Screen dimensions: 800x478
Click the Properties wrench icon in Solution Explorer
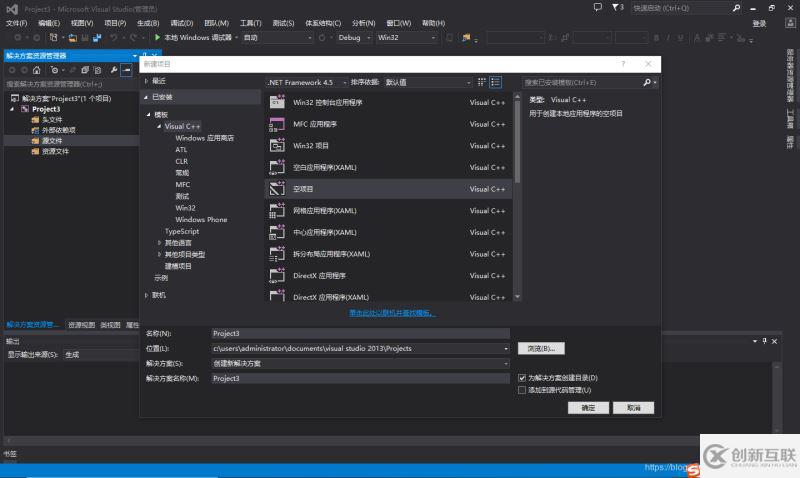pyautogui.click(x=113, y=70)
